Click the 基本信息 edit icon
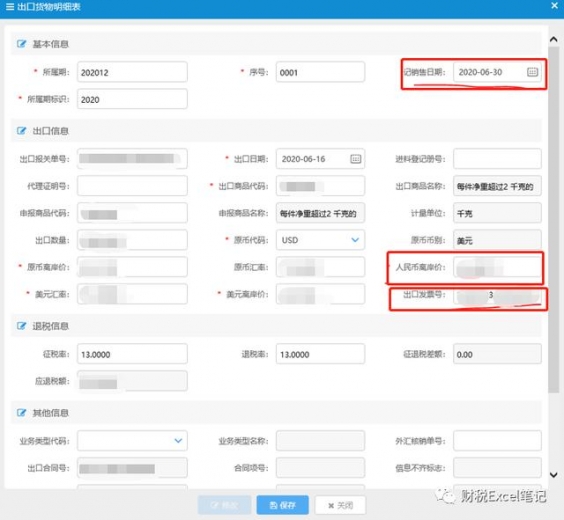564x520 pixels. (x=22, y=44)
